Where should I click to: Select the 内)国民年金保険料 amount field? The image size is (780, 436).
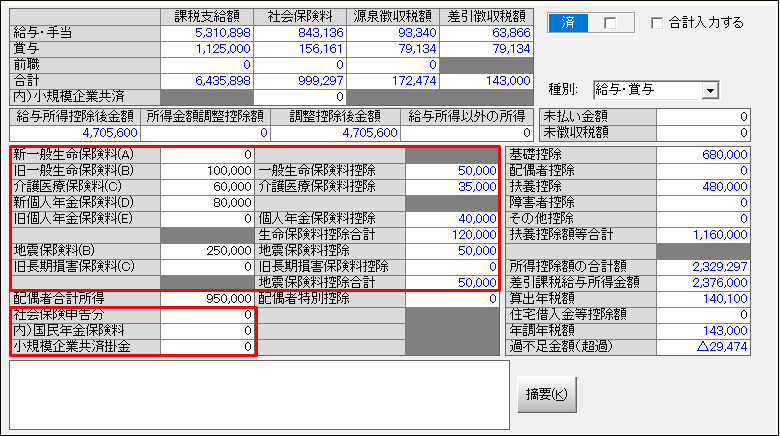click(208, 330)
